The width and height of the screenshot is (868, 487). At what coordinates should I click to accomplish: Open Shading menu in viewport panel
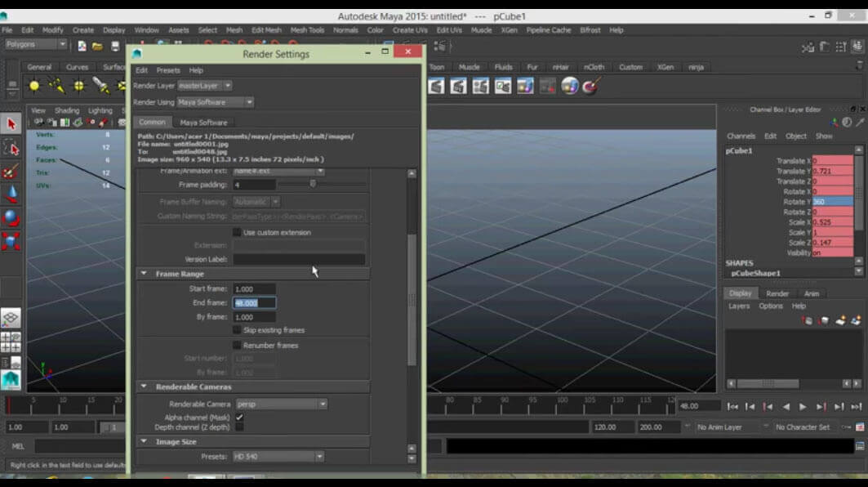point(66,111)
